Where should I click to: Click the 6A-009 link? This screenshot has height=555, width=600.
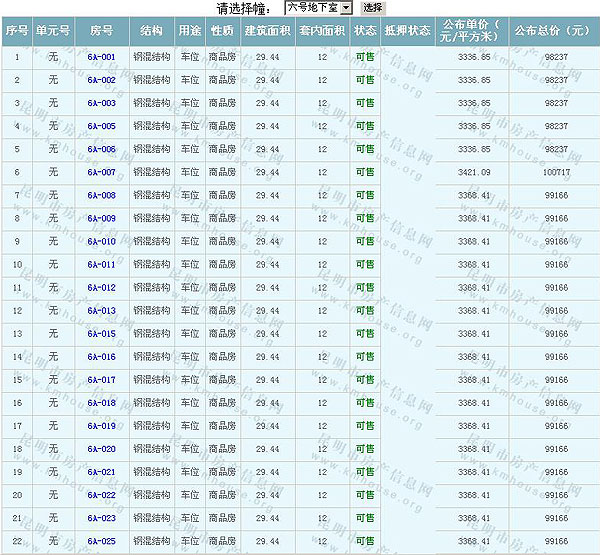101,218
